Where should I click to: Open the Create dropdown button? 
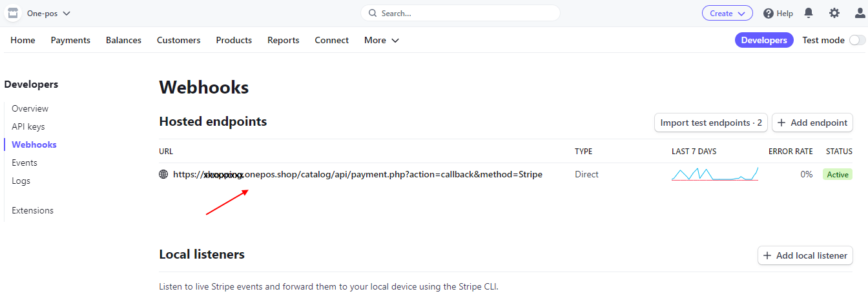tap(727, 13)
